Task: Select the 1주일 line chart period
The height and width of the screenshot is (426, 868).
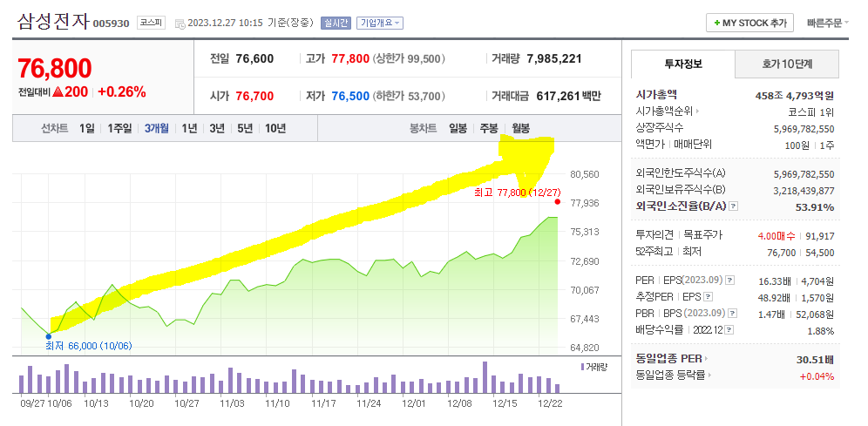Action: click(x=119, y=129)
